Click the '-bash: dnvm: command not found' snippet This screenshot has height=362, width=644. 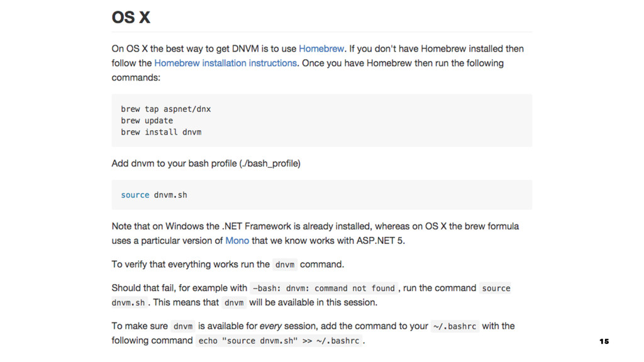tap(324, 288)
